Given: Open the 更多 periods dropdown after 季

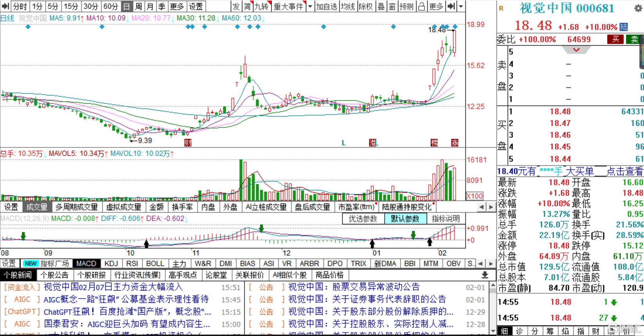Looking at the screenshot, I should 177,6.
